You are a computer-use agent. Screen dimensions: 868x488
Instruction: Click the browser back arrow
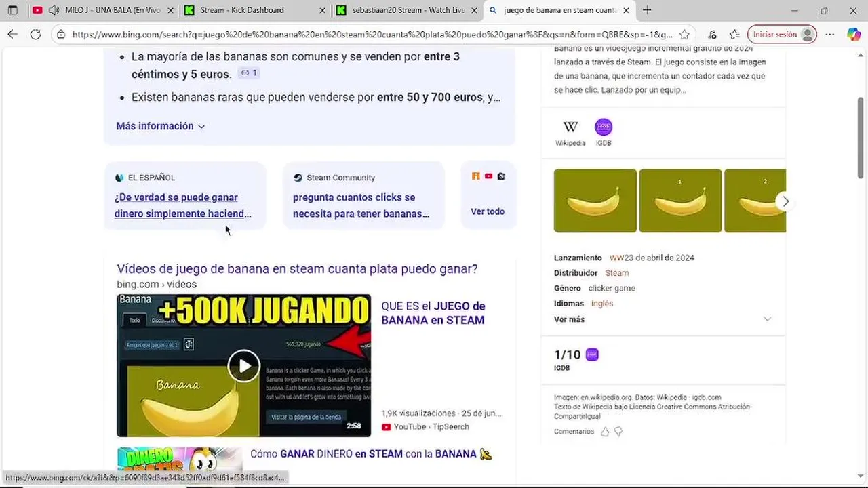13,35
